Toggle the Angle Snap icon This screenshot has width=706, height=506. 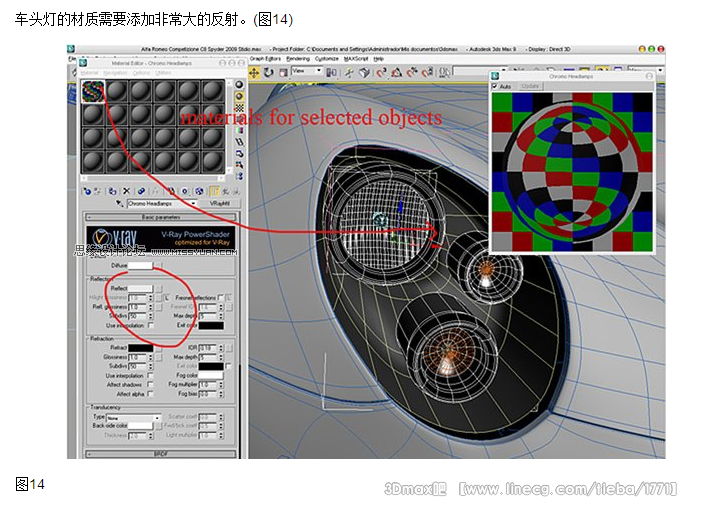[x=397, y=72]
